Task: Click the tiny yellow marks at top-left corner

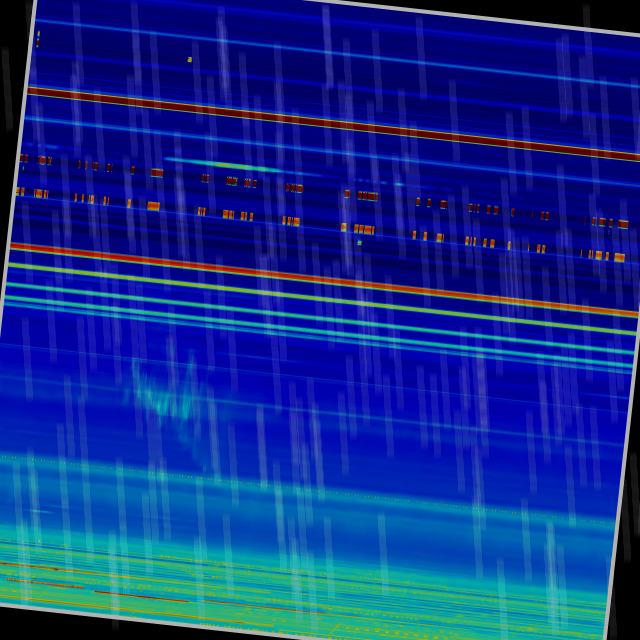Action: [x=38, y=38]
